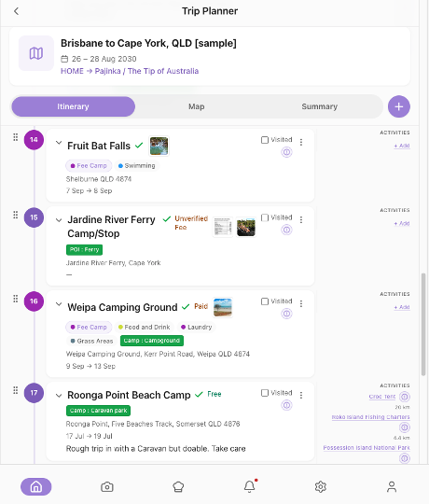The height and width of the screenshot is (504, 429).
Task: Collapse the Fruit Bat Falls card
Action: point(59,143)
